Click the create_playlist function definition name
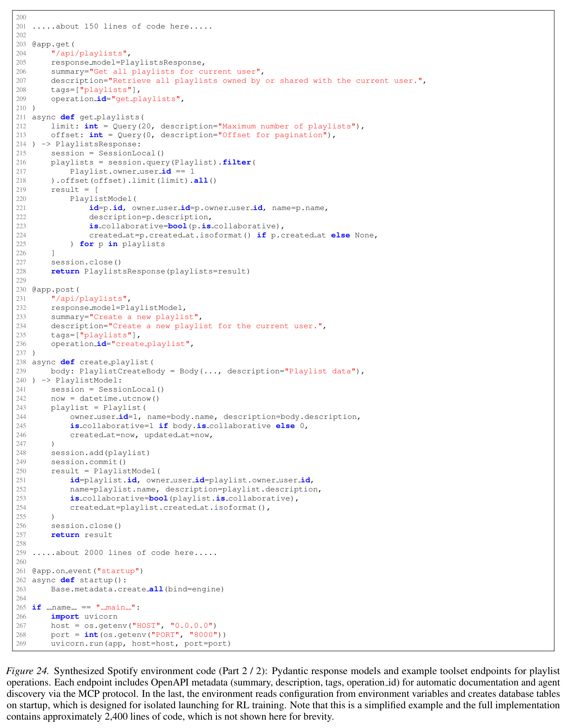The image size is (566, 728). (114, 362)
